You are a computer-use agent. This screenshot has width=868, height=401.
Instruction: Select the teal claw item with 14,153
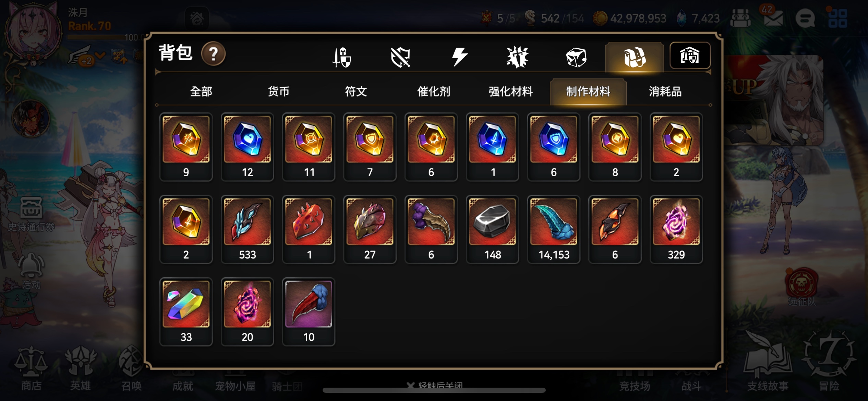(x=554, y=230)
